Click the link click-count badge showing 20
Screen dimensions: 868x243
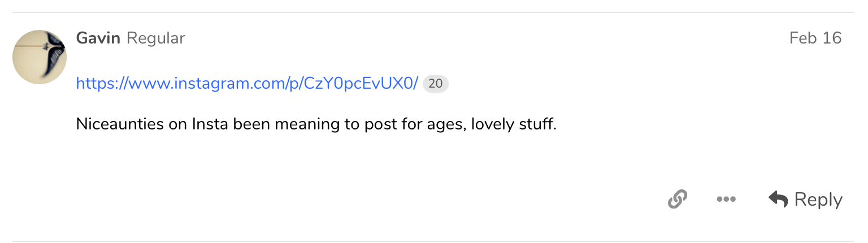[x=435, y=84]
